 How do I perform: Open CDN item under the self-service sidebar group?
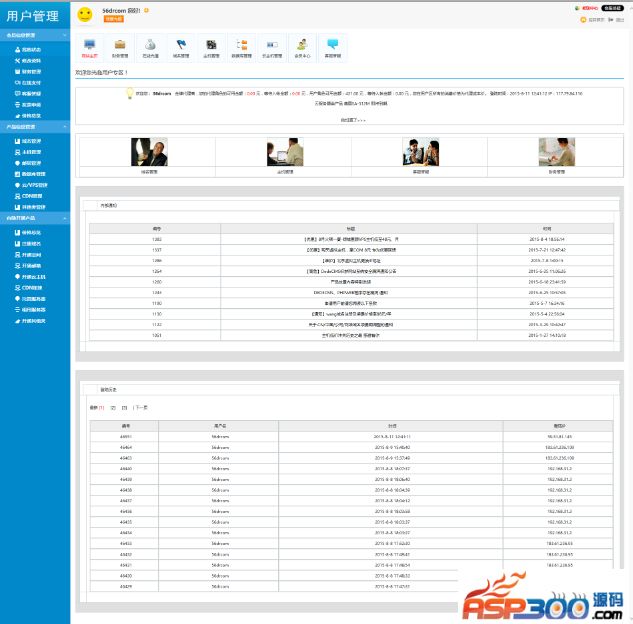[29, 288]
